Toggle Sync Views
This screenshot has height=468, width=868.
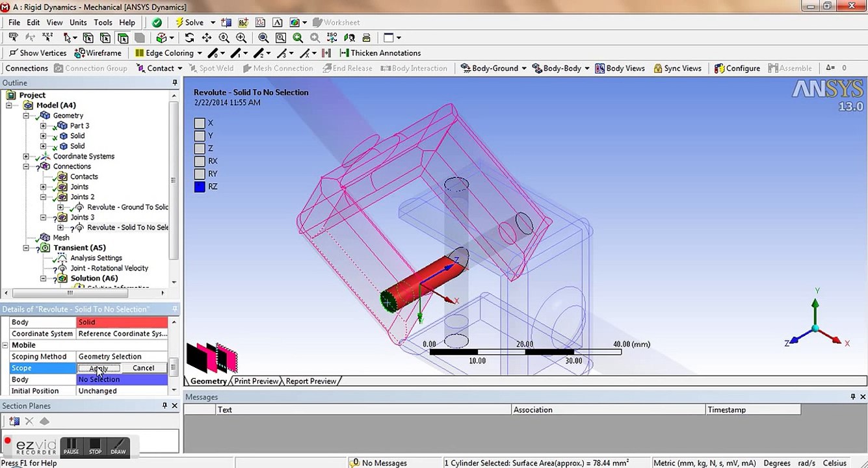[x=677, y=68]
